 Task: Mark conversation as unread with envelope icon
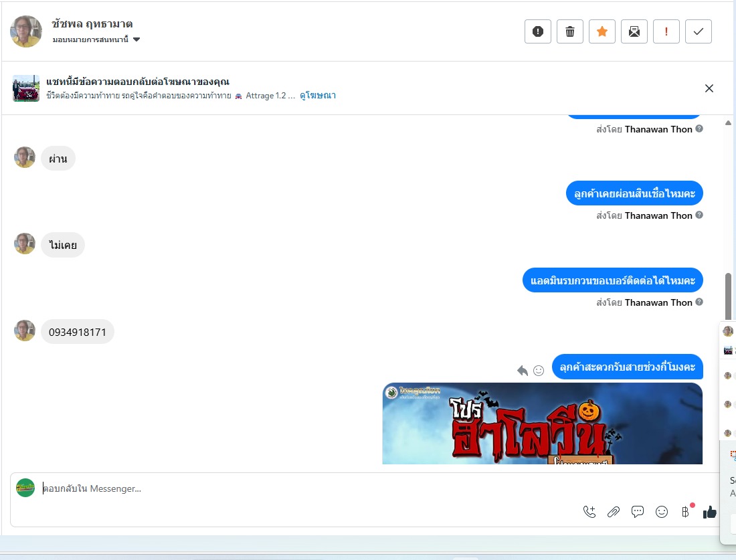coord(634,31)
